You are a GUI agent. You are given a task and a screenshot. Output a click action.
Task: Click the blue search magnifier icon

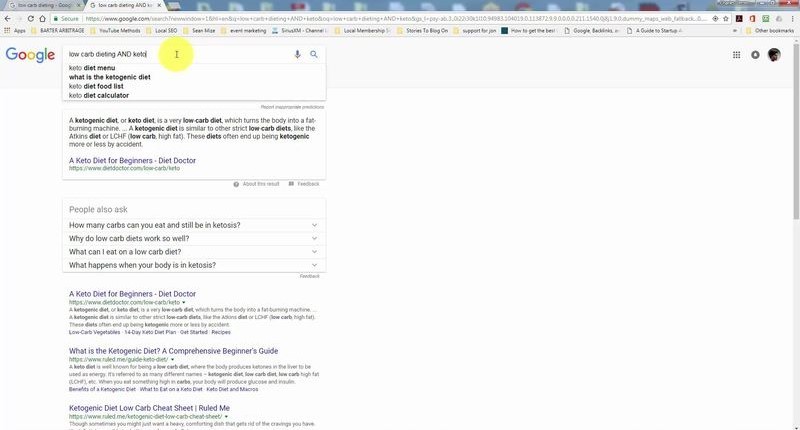pos(314,54)
